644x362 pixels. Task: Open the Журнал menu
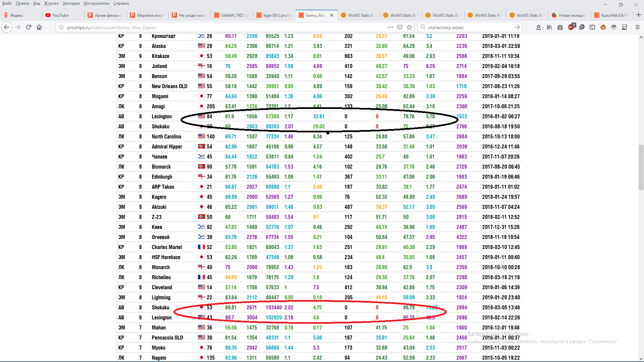(51, 3)
